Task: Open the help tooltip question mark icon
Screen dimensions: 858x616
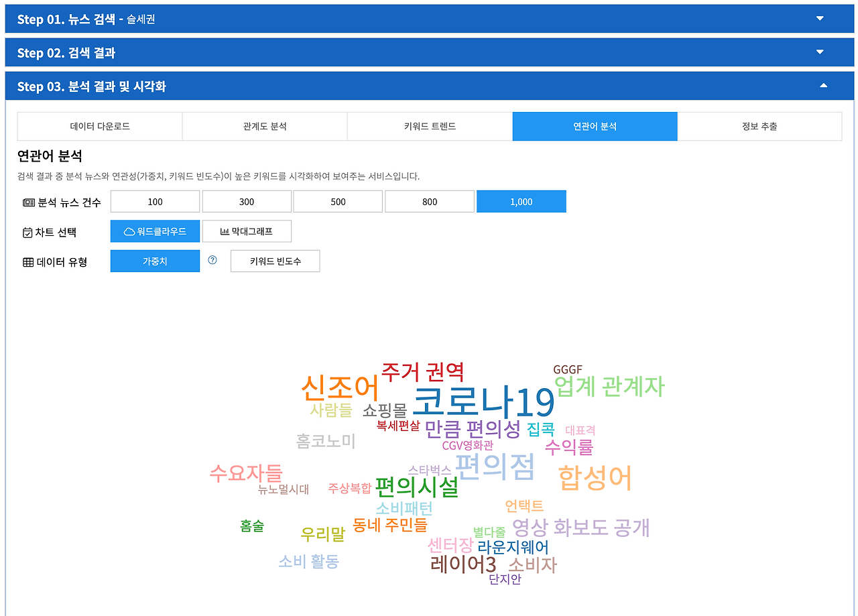Action: pyautogui.click(x=212, y=260)
